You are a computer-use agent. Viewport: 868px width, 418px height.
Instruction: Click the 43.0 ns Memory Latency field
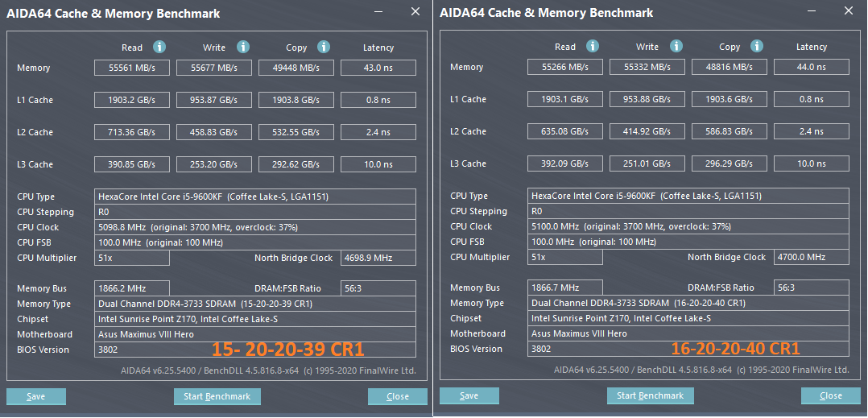point(378,68)
